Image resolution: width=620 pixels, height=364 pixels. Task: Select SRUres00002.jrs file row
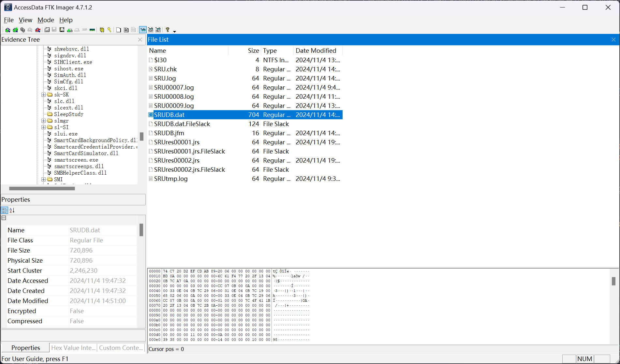point(245,160)
